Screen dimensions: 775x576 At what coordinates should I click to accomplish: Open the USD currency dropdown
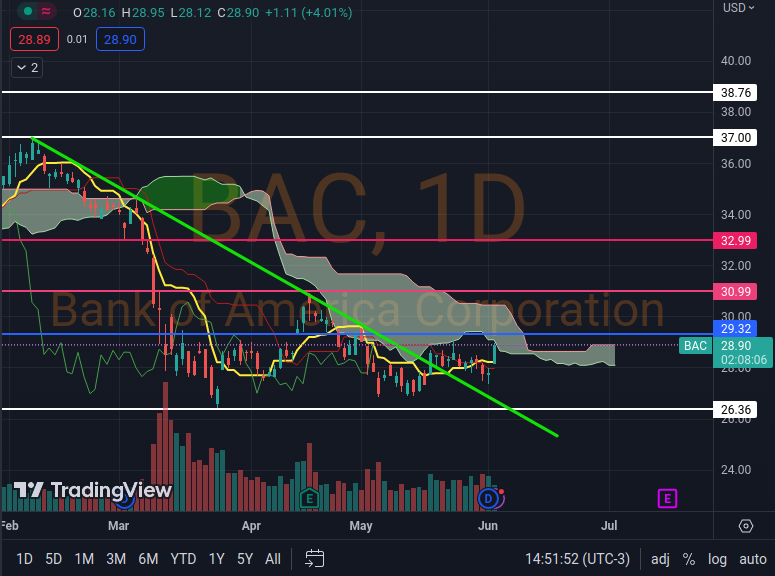(x=738, y=7)
